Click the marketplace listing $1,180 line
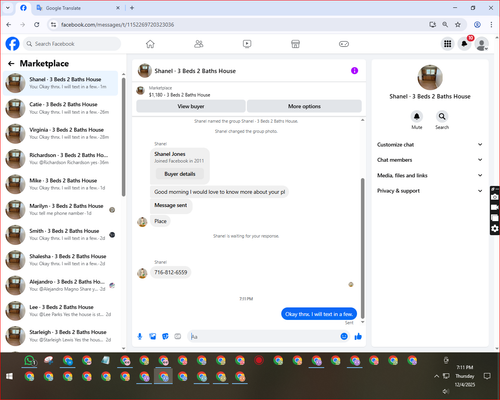The image size is (500, 400). [179, 95]
